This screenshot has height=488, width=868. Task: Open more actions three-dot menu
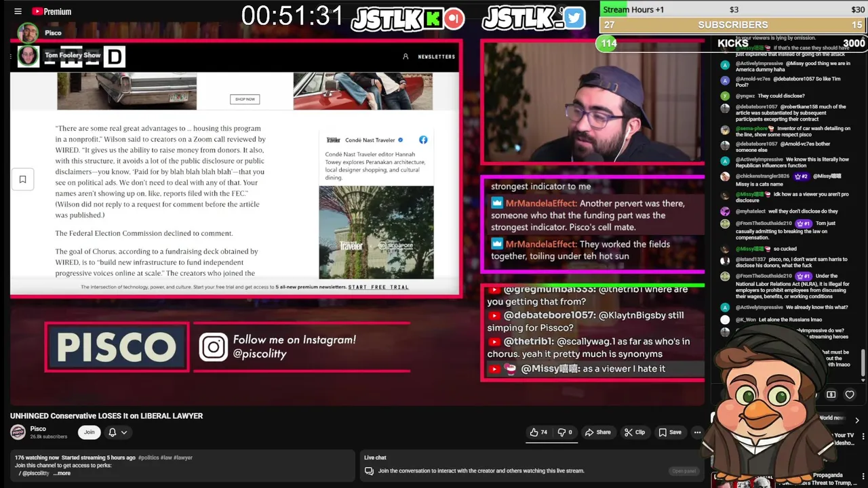697,432
